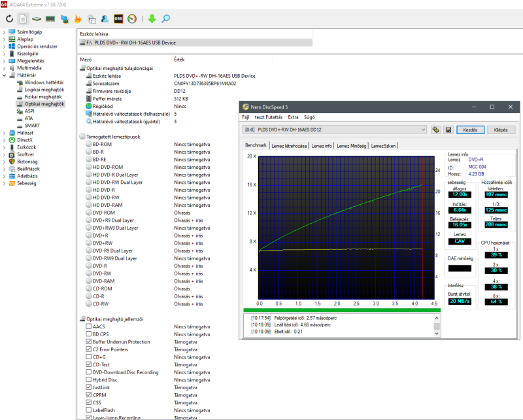Open the OSD panel toolbar icon
Screen dimensions: 523x420
(119, 19)
